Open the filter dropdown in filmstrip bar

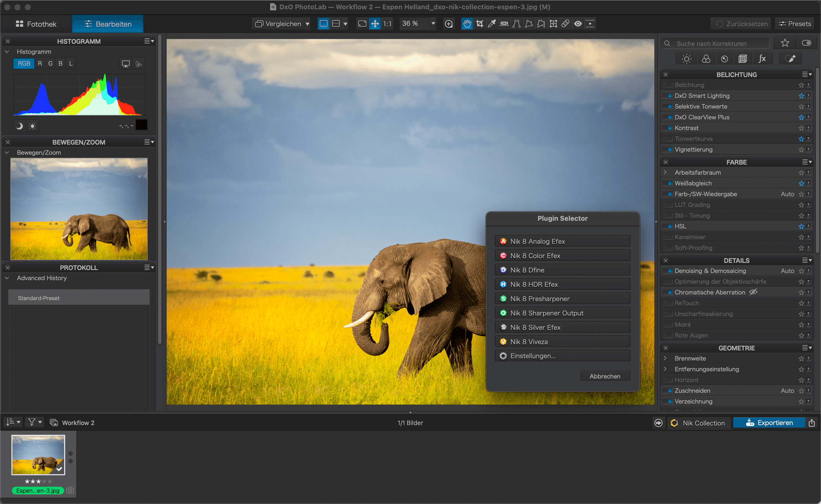tap(35, 422)
